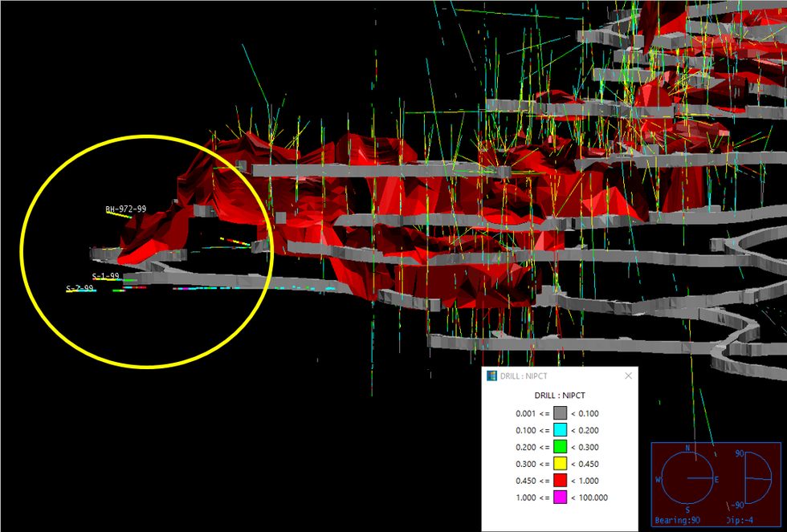Select the cyan 0.100 to 0.200 swatch

560,430
